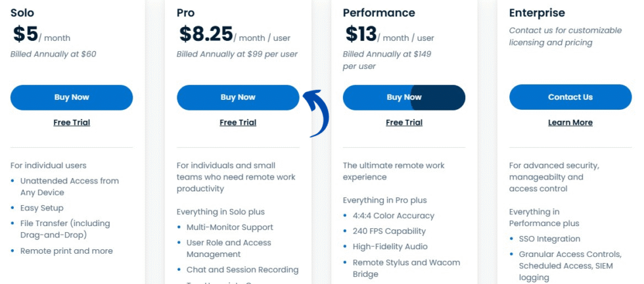The image size is (644, 284).
Task: Start the Performance plan Free Trial
Action: point(403,122)
